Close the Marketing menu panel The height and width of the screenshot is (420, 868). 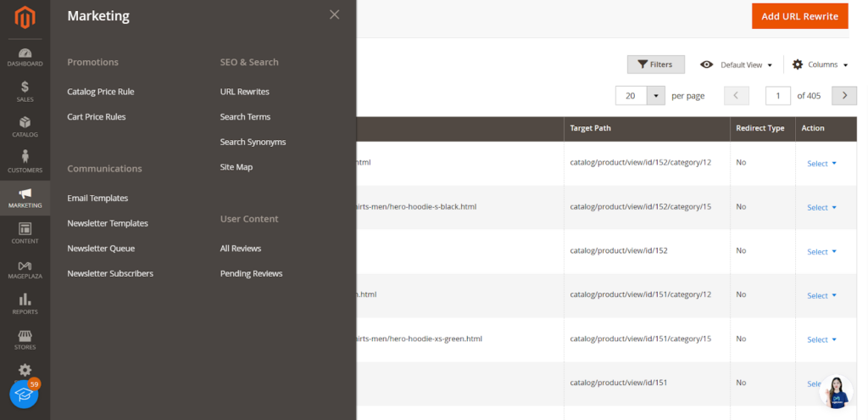(334, 14)
